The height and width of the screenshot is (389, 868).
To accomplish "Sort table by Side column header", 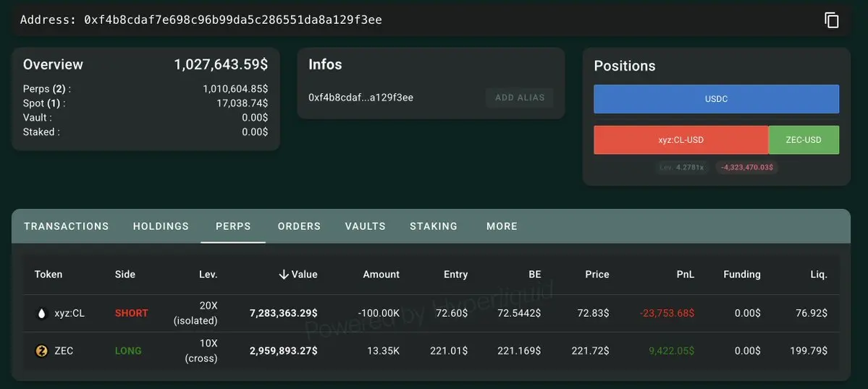I will coord(125,275).
